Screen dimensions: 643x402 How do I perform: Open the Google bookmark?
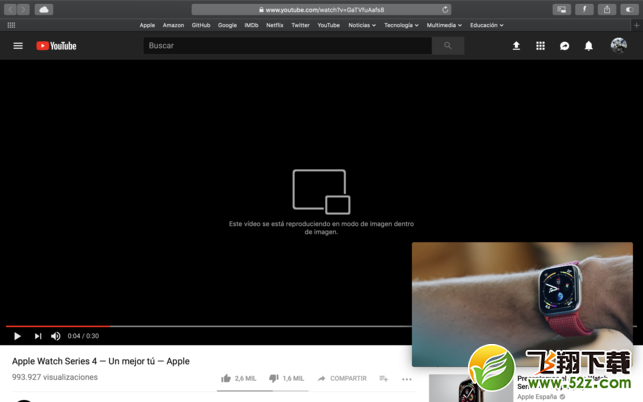(x=227, y=25)
